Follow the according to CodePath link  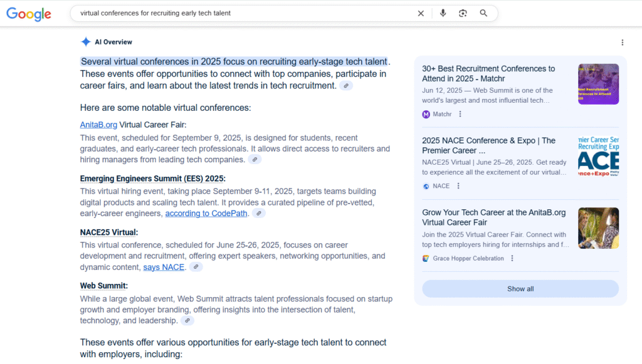(206, 212)
